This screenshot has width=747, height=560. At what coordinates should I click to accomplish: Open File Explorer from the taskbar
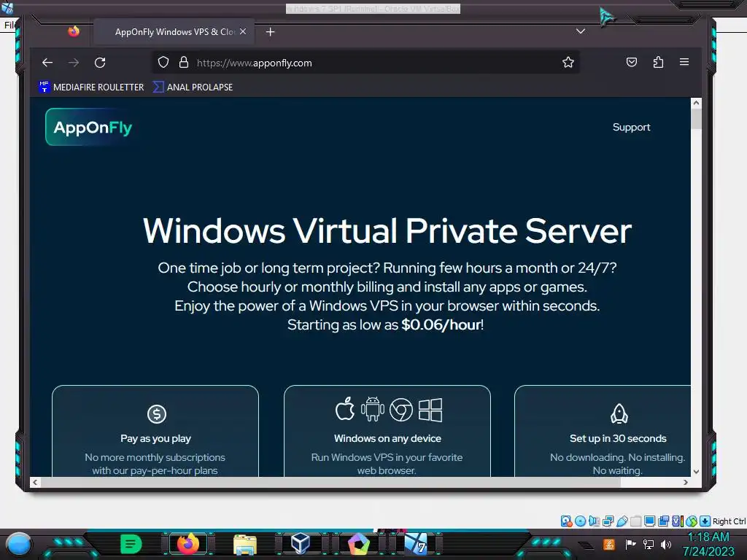(x=245, y=544)
